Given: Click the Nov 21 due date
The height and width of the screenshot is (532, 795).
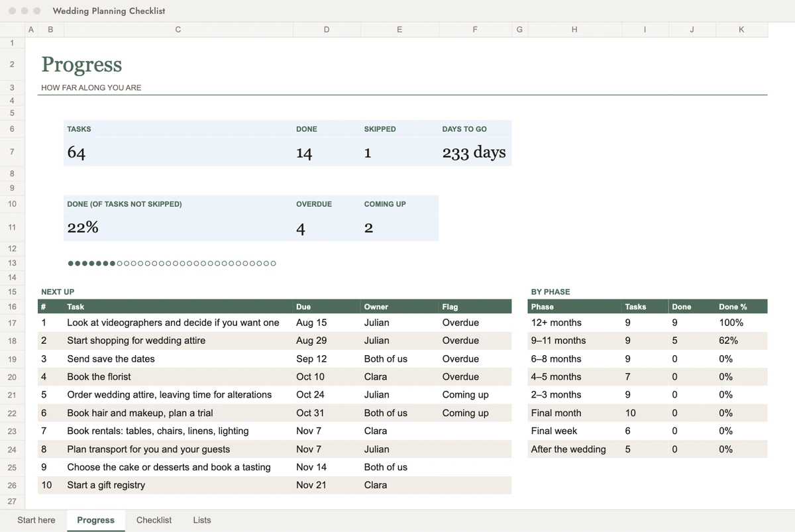Looking at the screenshot, I should [311, 485].
